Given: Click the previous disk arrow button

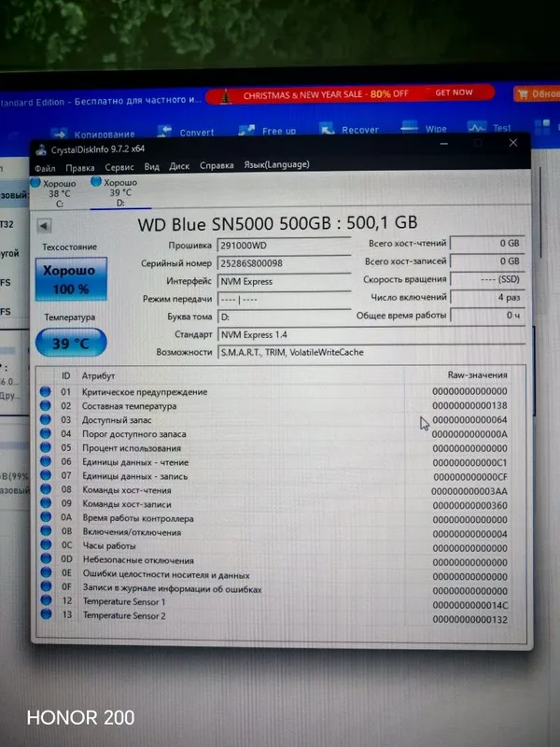Looking at the screenshot, I should tap(44, 226).
